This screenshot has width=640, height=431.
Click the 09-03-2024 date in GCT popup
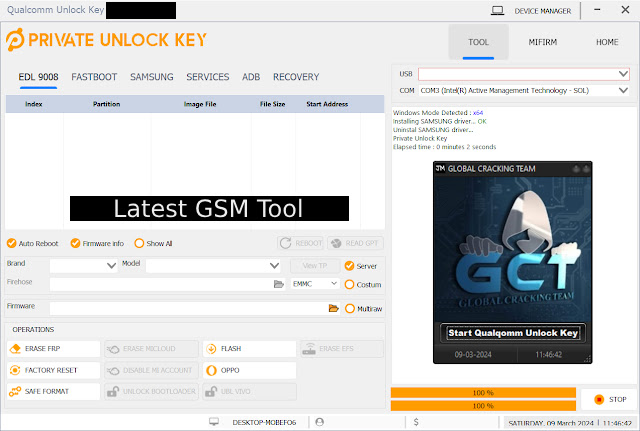coord(473,354)
